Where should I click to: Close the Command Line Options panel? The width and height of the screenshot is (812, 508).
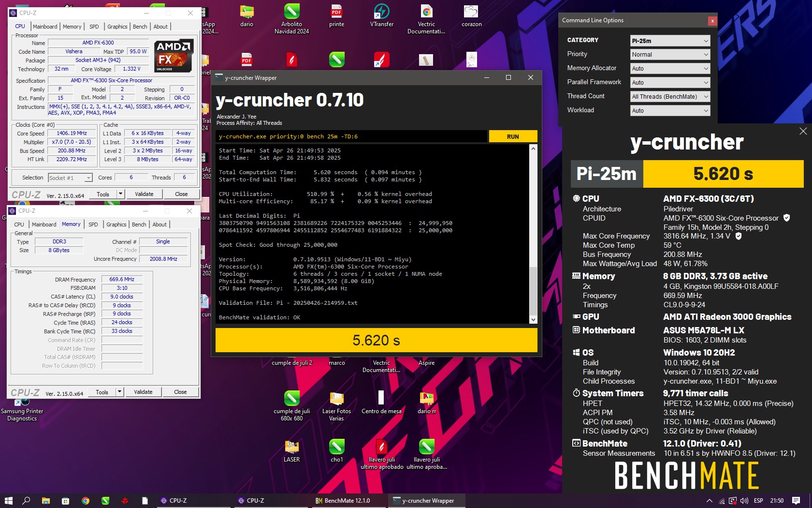712,20
